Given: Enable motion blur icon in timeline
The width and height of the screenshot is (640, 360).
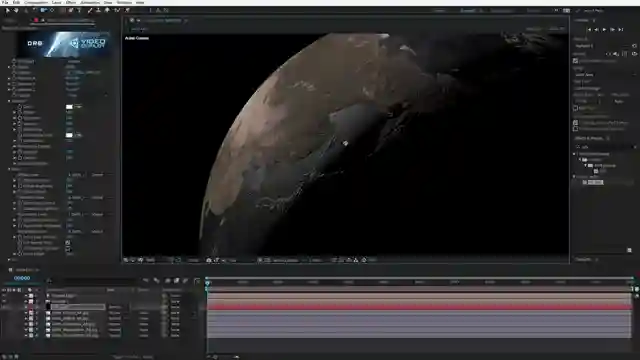Looking at the screenshot, I should pyautogui.click(x=186, y=281).
